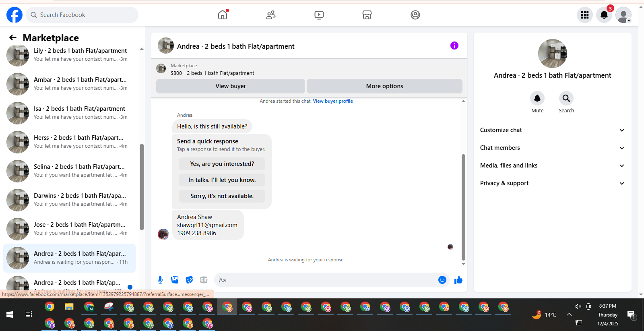Click the listing thumbnail in chat header
This screenshot has height=331, width=644.
[161, 68]
